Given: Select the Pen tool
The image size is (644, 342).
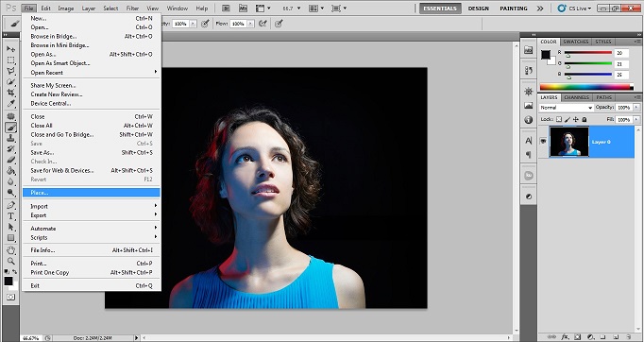Looking at the screenshot, I should 10,205.
